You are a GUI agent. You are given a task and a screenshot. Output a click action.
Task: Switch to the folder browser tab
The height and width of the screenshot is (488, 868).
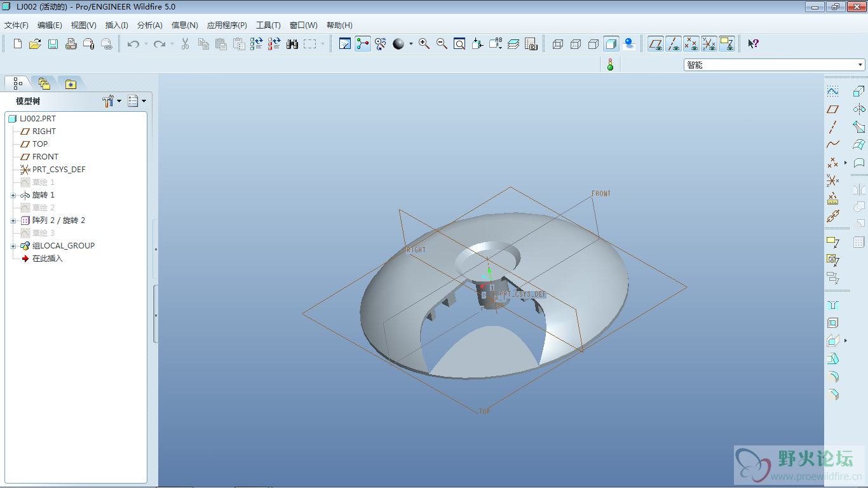[x=44, y=83]
